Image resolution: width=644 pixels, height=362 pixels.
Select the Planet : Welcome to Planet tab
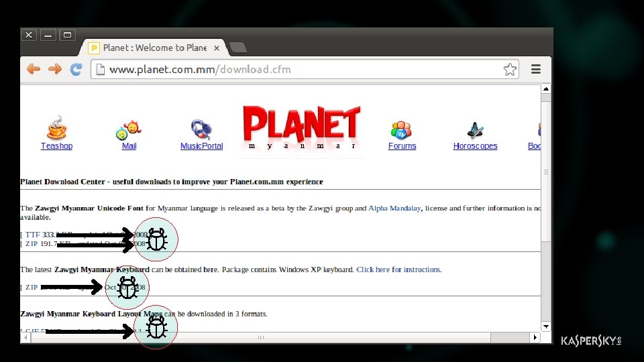pos(154,48)
